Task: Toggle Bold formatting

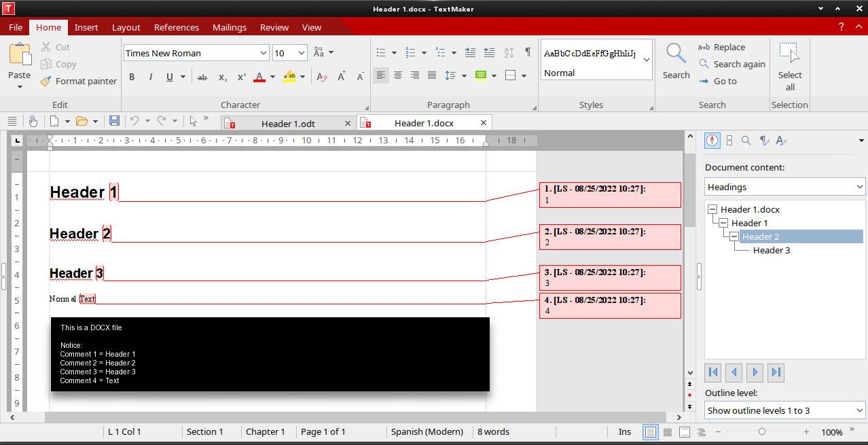Action: 132,77
